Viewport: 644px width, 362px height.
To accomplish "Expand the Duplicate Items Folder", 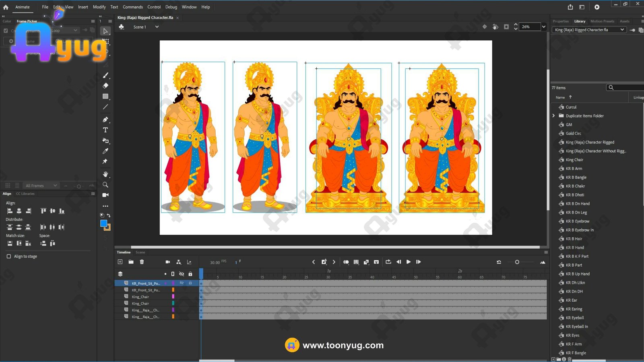I will coord(554,116).
